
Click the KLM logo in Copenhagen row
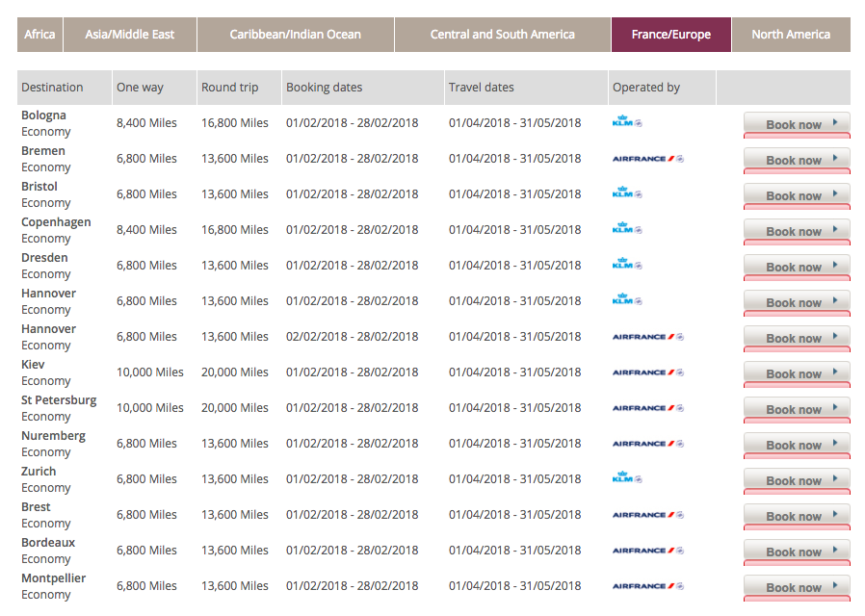pyautogui.click(x=627, y=229)
